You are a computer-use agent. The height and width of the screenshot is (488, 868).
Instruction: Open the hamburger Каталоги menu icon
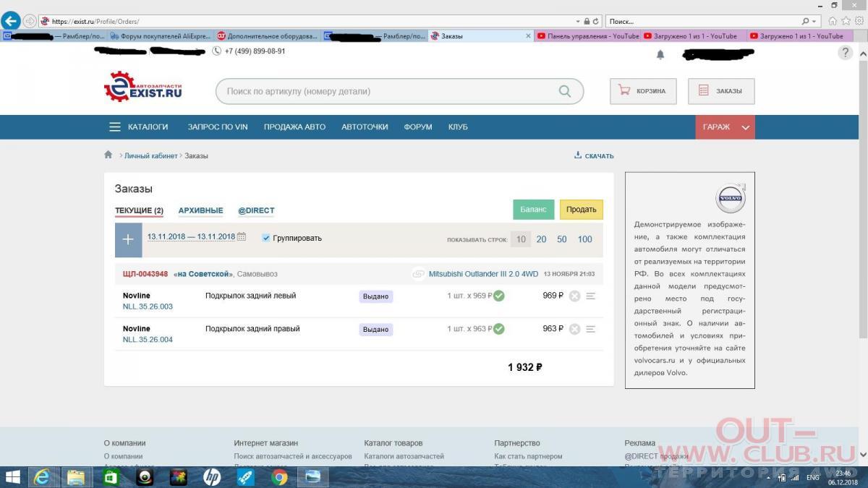115,127
